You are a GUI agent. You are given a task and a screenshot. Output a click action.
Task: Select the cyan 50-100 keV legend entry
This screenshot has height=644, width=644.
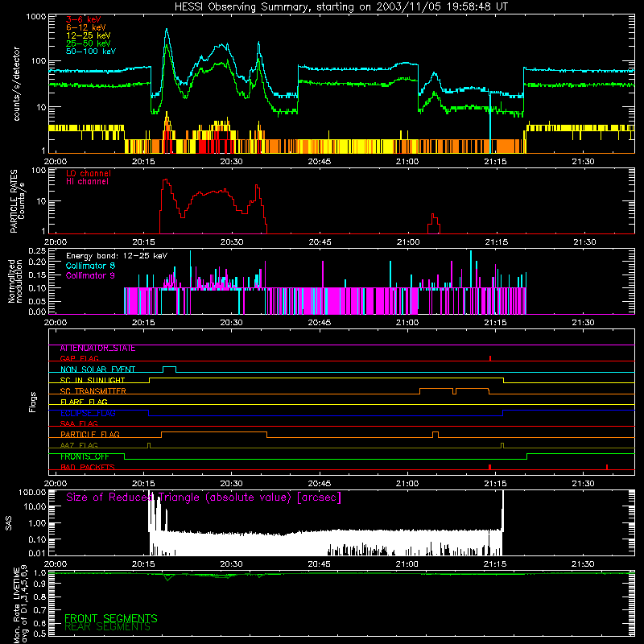[91, 52]
